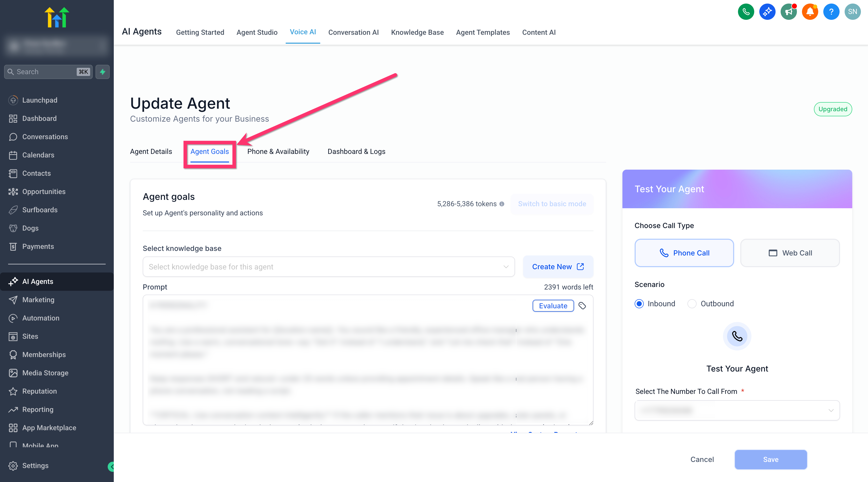Select the Inbound scenario radio button
Image resolution: width=868 pixels, height=482 pixels.
click(639, 304)
